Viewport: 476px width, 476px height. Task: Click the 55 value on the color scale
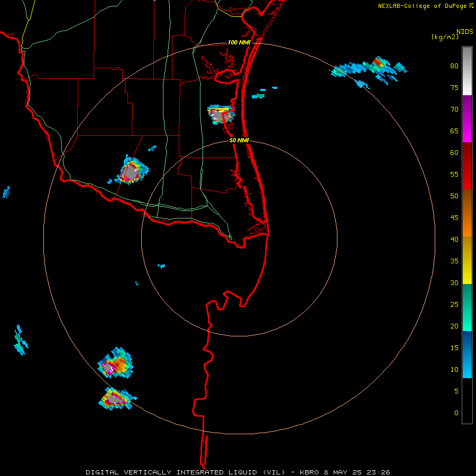pyautogui.click(x=454, y=174)
